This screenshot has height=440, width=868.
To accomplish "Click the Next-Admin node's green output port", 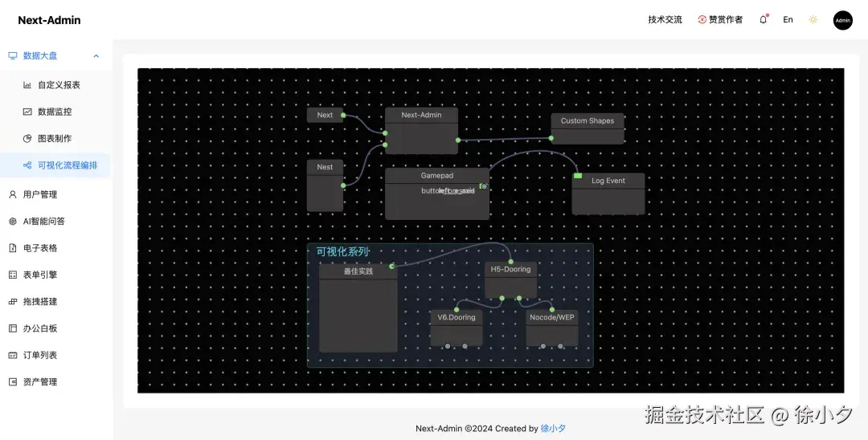I will click(x=458, y=140).
